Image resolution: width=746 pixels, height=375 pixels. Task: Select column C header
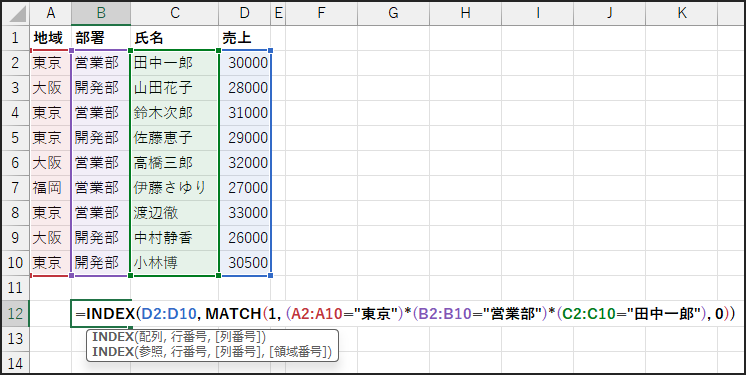pos(175,13)
